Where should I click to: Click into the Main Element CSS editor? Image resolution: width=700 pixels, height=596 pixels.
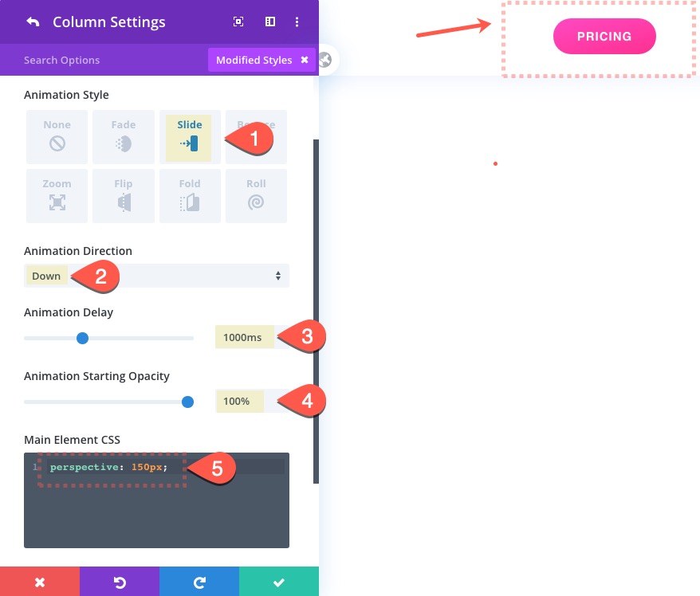coord(156,500)
